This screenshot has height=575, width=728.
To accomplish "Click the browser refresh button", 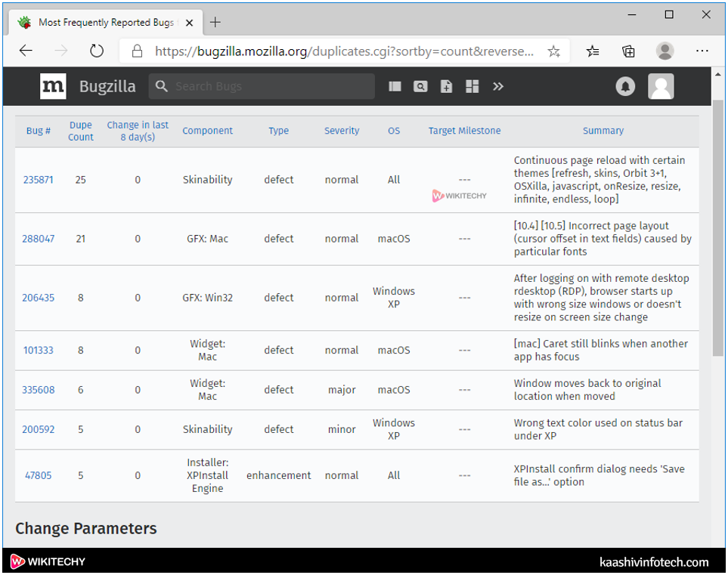I will pyautogui.click(x=97, y=51).
